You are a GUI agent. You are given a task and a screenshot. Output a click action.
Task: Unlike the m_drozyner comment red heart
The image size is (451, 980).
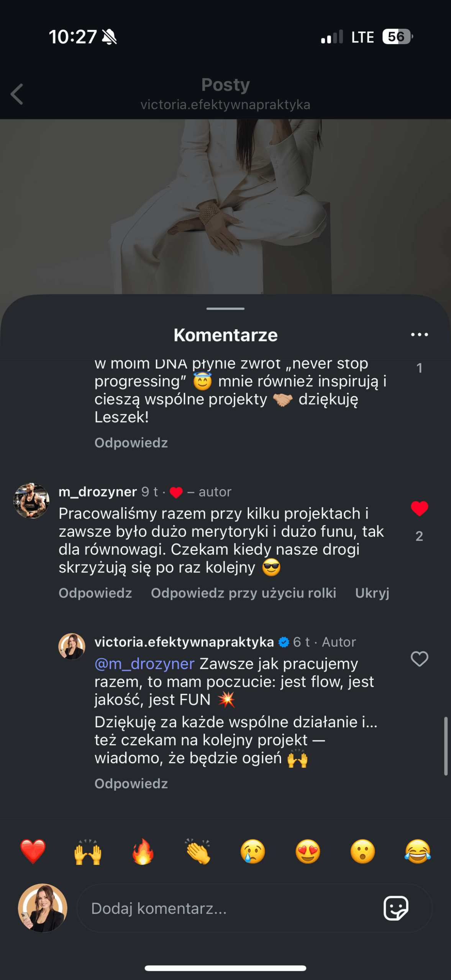point(419,509)
